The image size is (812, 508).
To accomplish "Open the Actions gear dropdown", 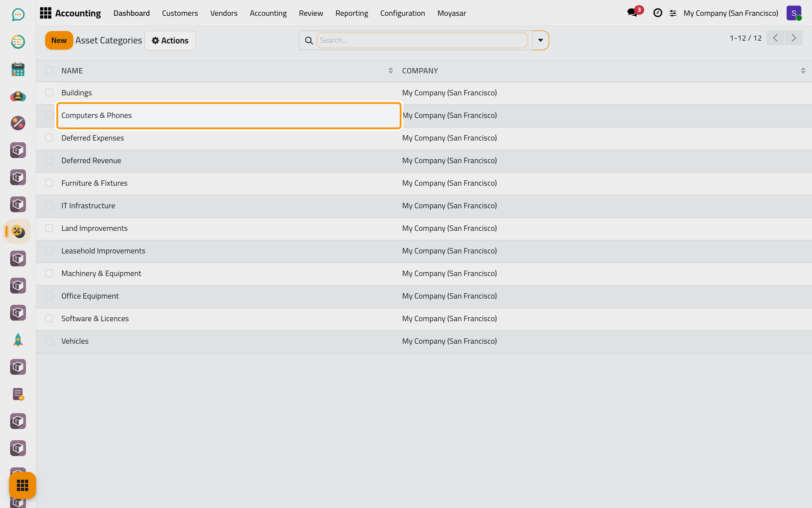I will (170, 41).
